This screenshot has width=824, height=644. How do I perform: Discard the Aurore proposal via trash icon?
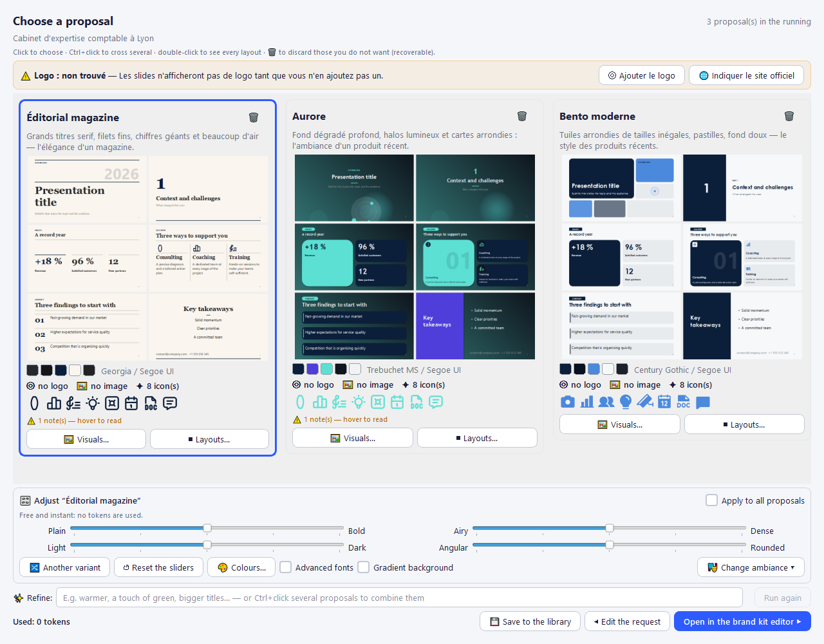point(522,116)
